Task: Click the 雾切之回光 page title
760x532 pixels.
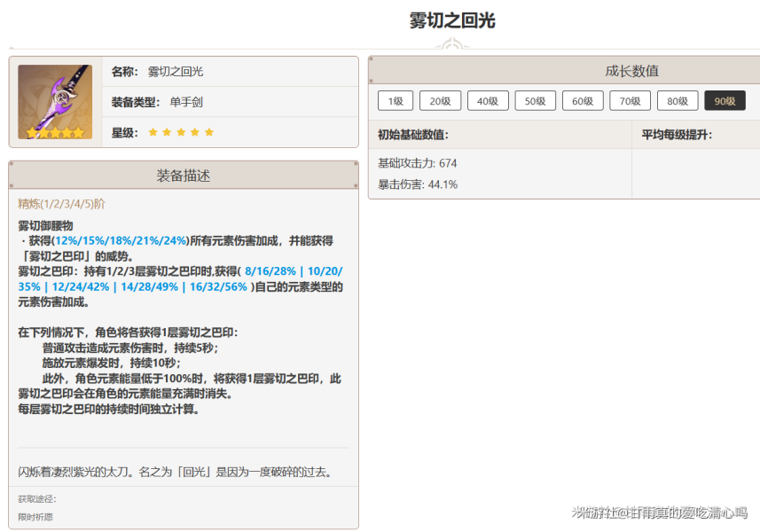Action: (452, 21)
